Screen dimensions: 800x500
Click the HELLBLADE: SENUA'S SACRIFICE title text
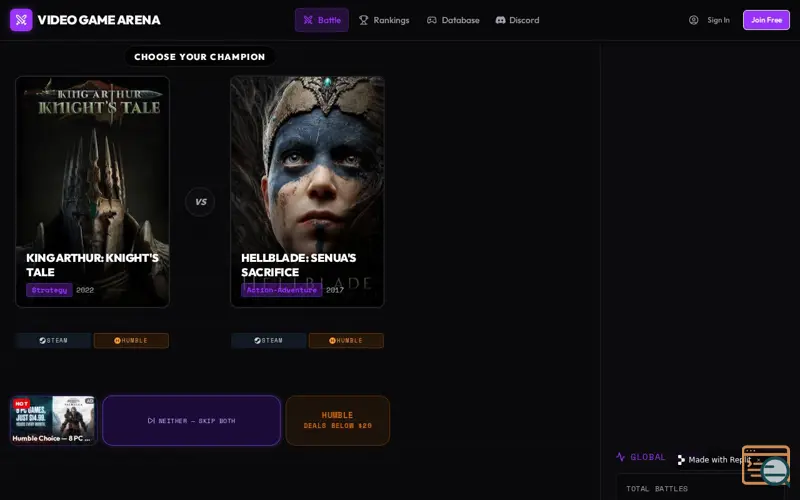coord(298,265)
